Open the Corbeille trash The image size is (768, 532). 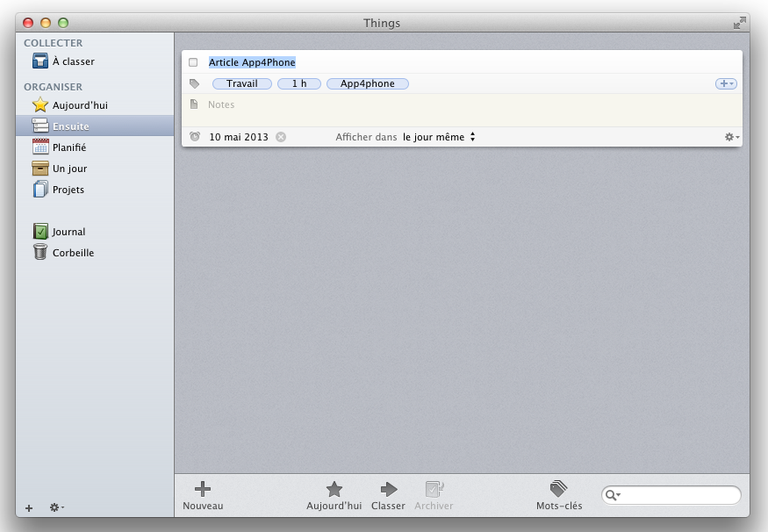click(x=72, y=253)
